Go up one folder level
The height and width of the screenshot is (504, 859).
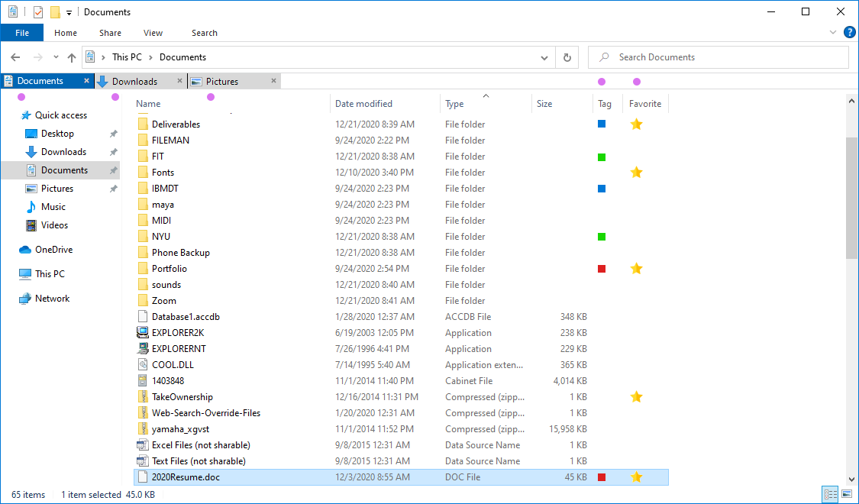(x=72, y=57)
